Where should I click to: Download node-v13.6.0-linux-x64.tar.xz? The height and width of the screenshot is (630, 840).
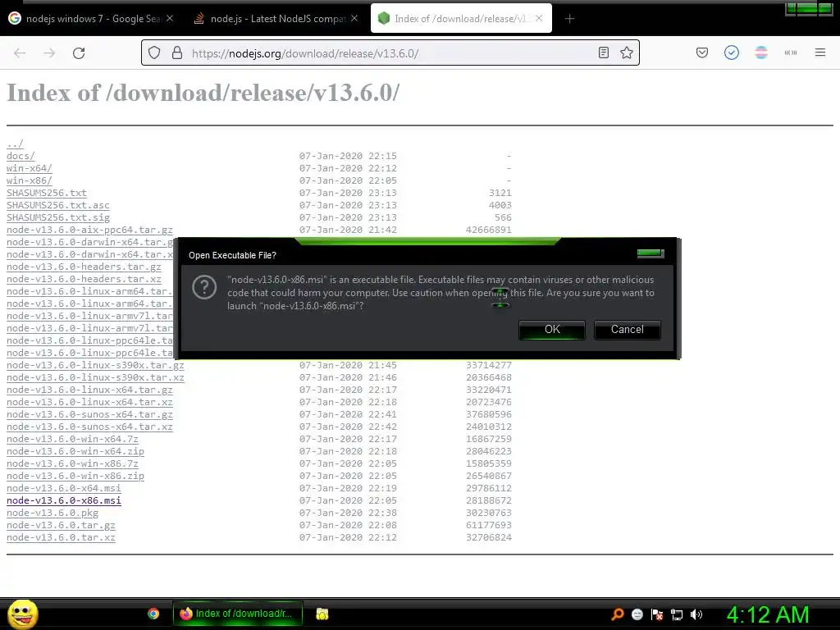pyautogui.click(x=89, y=402)
